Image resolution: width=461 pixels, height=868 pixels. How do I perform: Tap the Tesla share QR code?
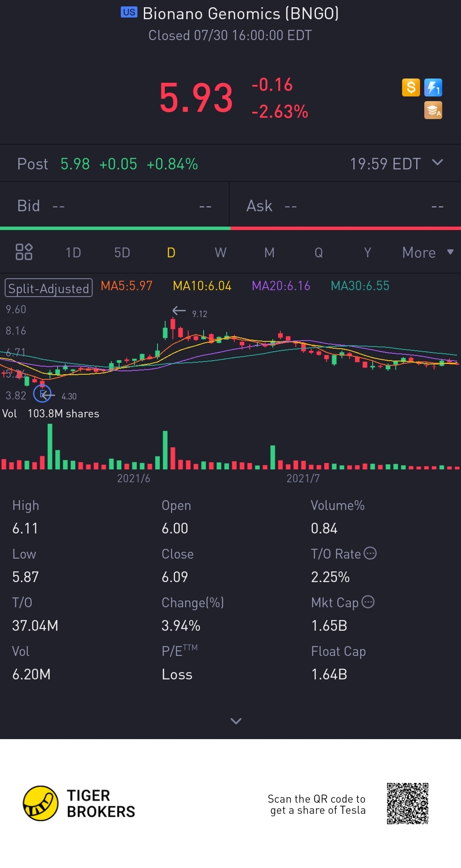pyautogui.click(x=408, y=804)
